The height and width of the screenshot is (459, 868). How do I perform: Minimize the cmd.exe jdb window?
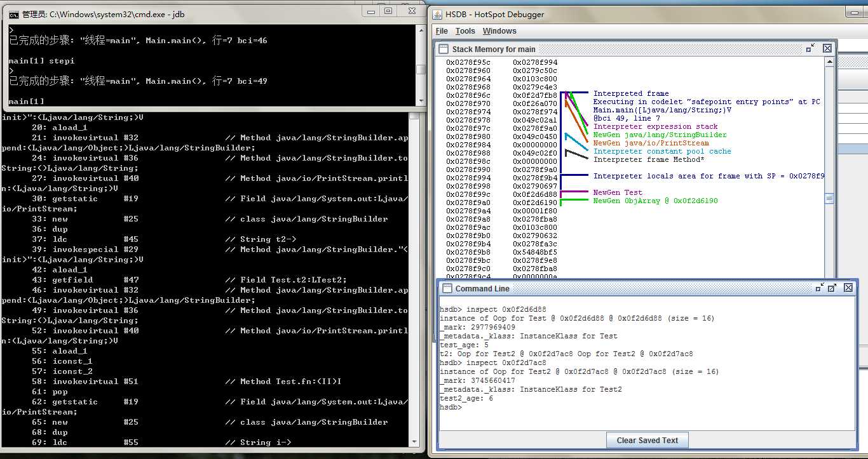point(372,11)
